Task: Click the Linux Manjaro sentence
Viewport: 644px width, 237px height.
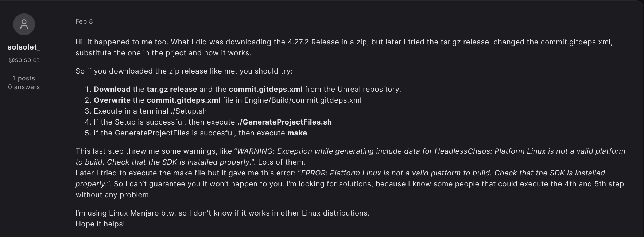Action: coord(222,213)
